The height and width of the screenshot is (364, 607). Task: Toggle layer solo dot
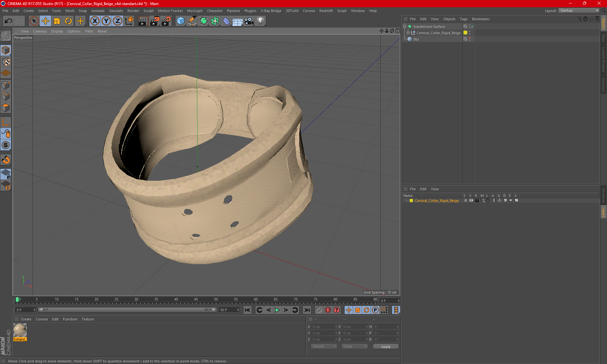pyautogui.click(x=465, y=200)
